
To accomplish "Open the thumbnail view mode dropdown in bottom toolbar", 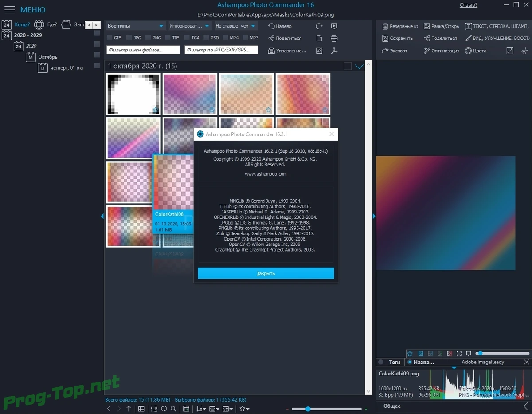I will click(x=214, y=409).
